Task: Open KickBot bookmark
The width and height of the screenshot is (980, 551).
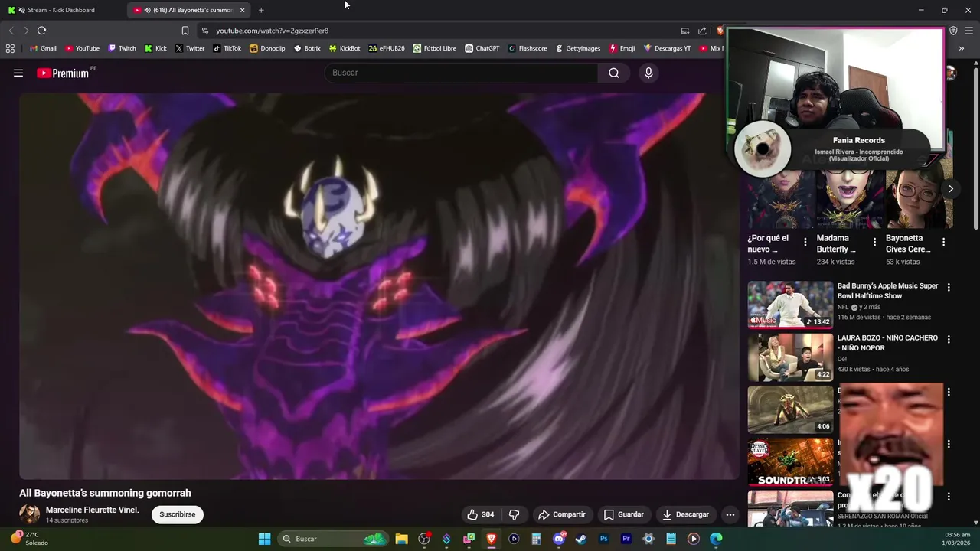Action: 345,48
